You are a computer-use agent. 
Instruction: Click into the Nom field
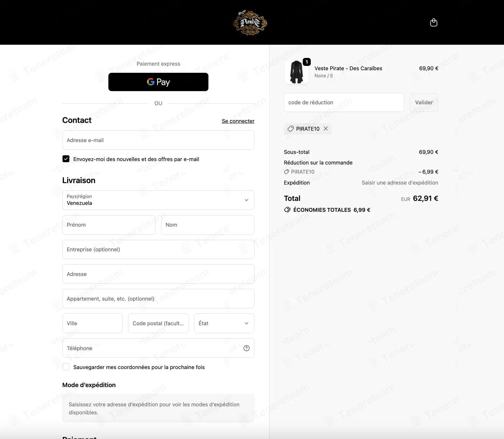pos(208,225)
